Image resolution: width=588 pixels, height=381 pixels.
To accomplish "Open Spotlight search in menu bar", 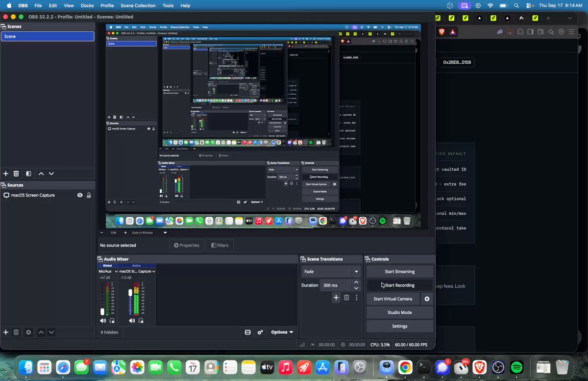I will click(x=516, y=5).
